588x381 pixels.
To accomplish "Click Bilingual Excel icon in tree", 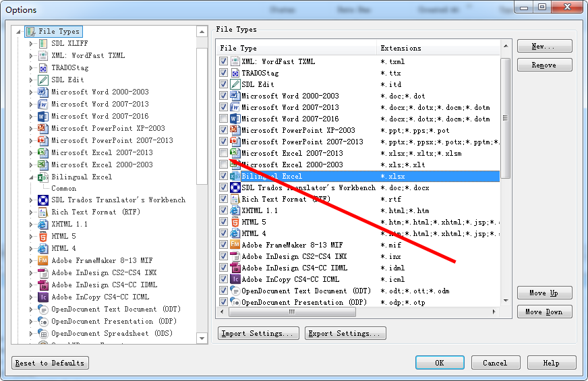I will tap(43, 177).
